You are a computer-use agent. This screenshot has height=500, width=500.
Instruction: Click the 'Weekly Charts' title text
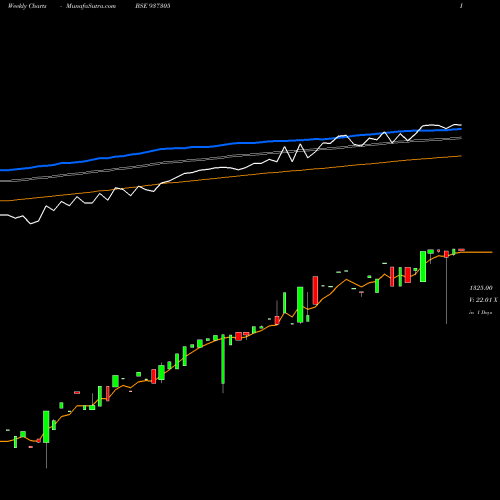pos(27,6)
